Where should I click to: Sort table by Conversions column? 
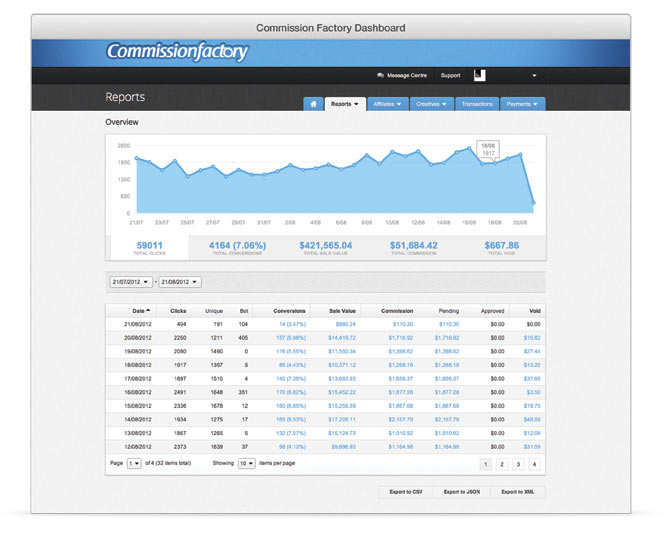289,311
